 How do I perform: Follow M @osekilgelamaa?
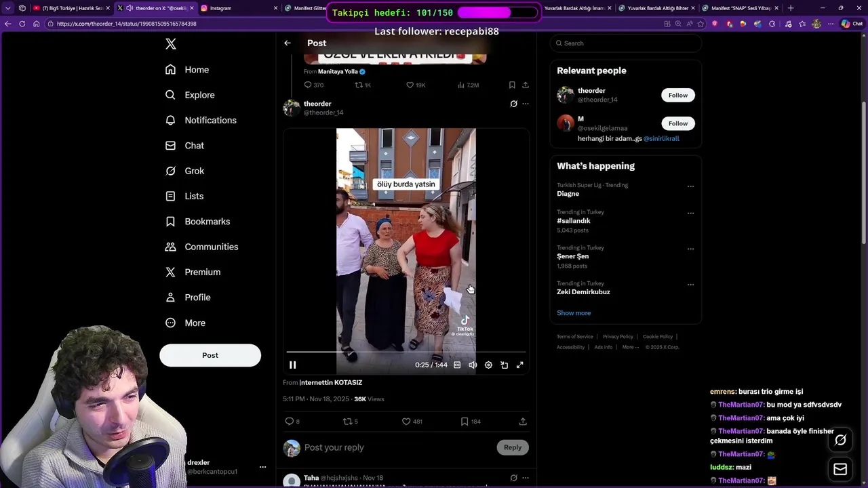[678, 123]
